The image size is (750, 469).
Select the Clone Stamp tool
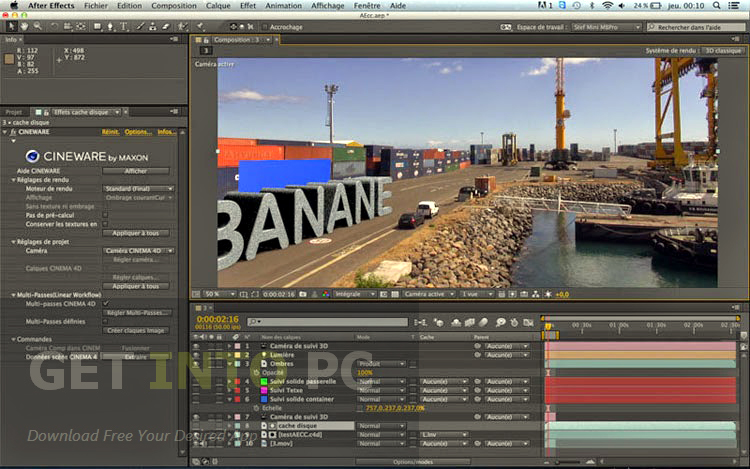(x=153, y=27)
